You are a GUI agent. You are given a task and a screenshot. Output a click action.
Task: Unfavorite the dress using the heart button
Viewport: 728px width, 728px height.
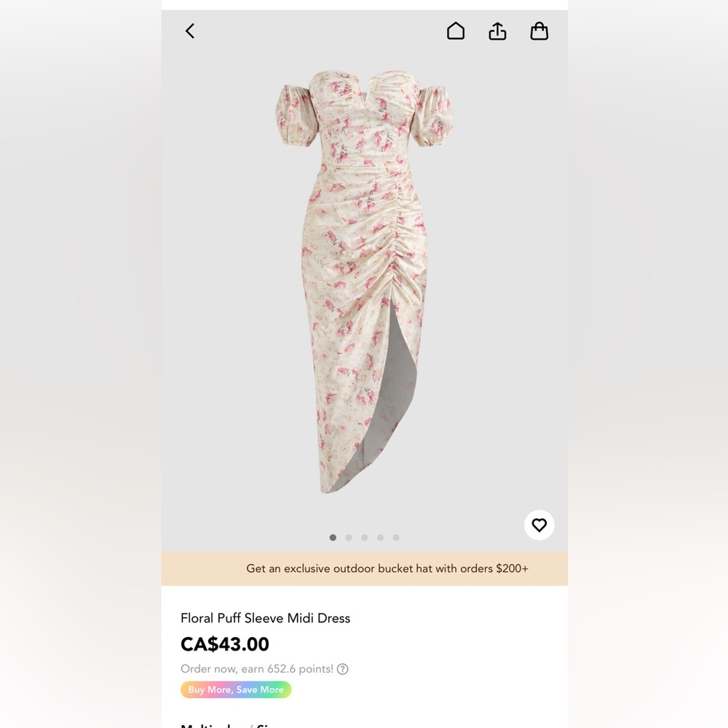pyautogui.click(x=539, y=524)
